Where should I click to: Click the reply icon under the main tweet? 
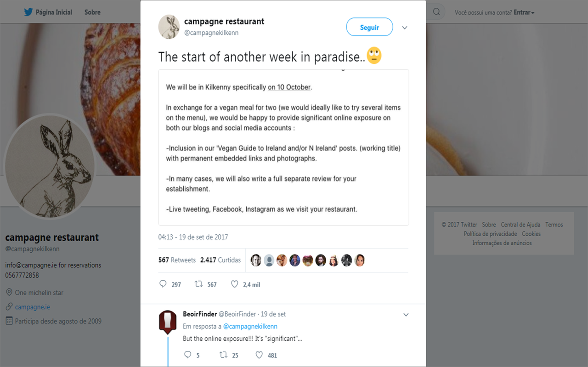pyautogui.click(x=163, y=284)
